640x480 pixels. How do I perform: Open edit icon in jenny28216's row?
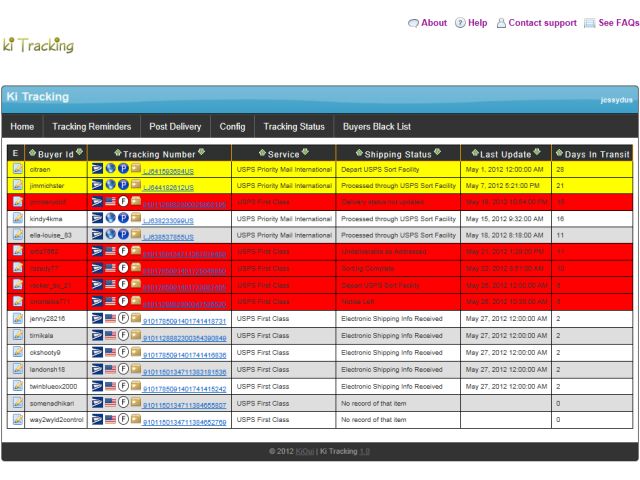(18, 318)
